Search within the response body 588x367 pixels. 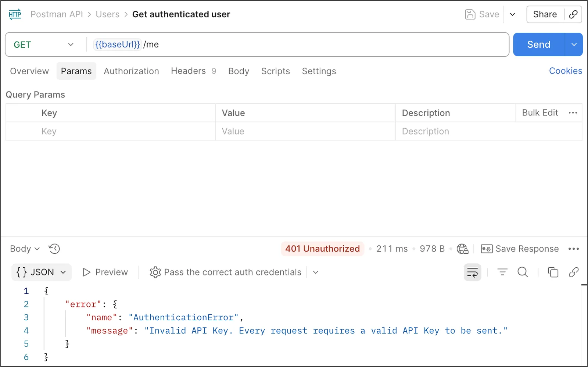click(523, 272)
